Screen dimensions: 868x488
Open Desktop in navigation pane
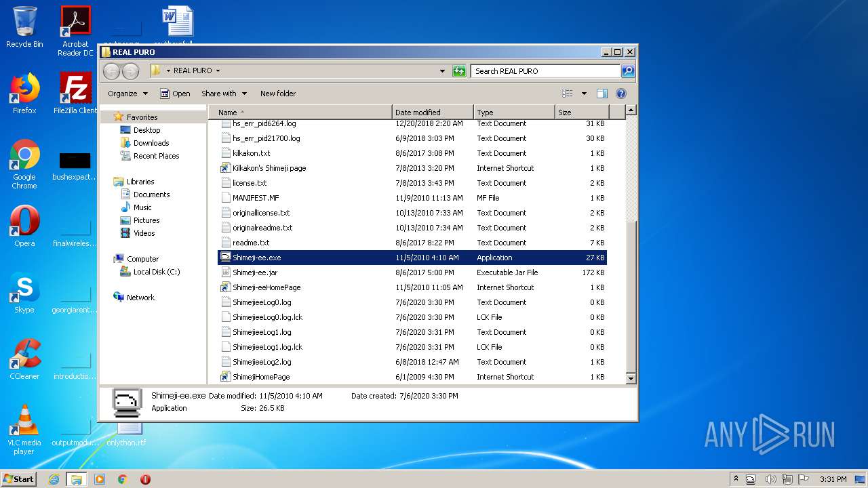146,130
